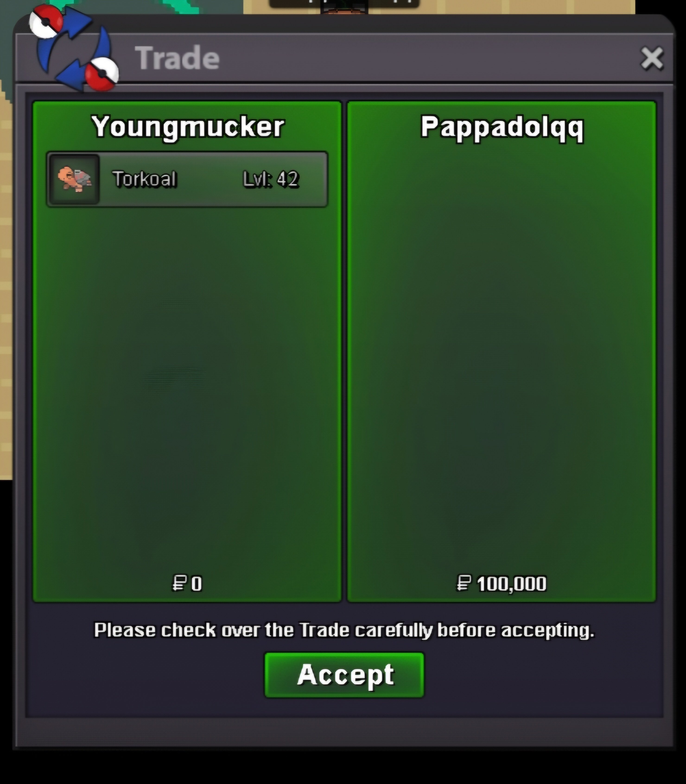
Task: Close the Trade window with X
Action: point(652,59)
